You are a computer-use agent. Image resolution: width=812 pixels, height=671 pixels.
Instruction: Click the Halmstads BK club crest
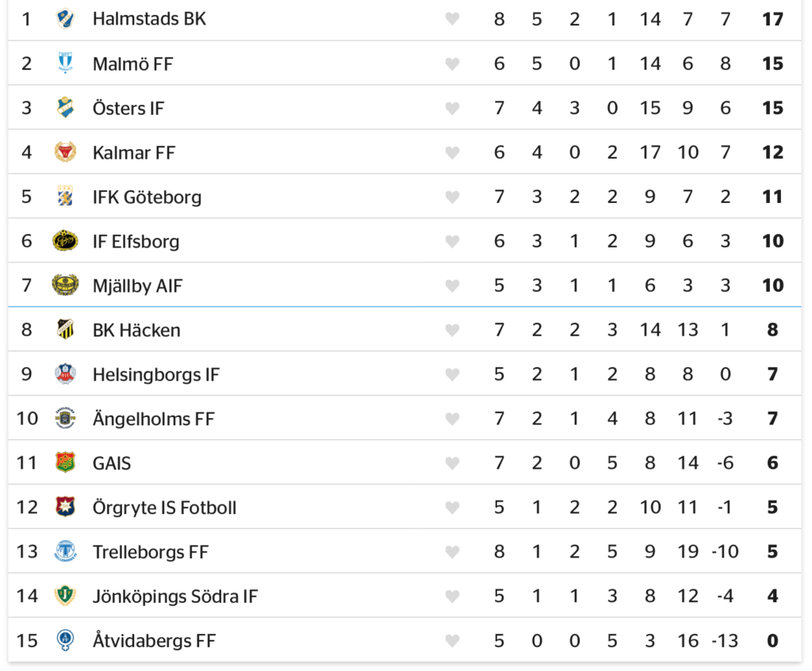65,19
